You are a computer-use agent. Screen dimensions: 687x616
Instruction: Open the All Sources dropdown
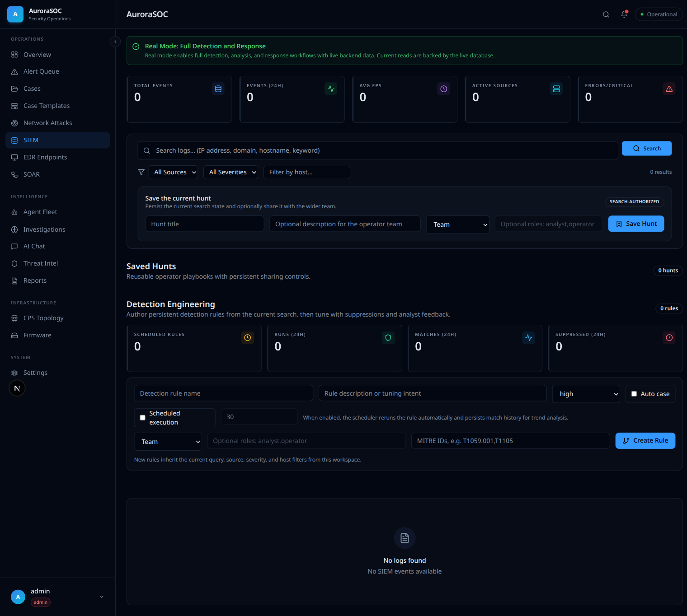click(x=173, y=172)
